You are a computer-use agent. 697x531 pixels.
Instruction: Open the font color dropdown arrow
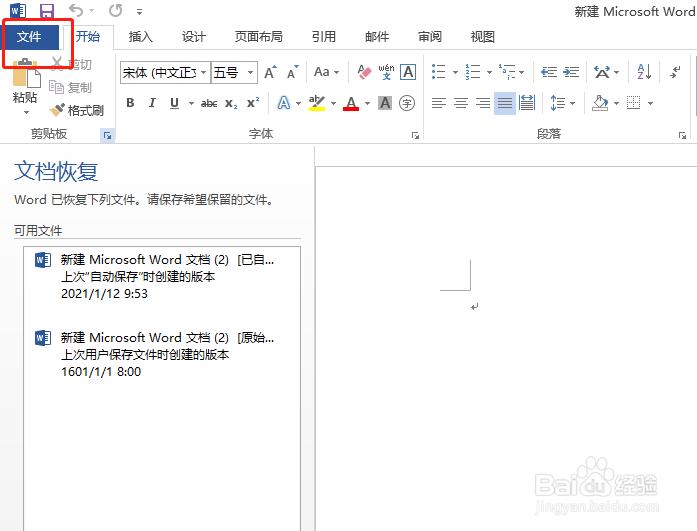point(367,104)
